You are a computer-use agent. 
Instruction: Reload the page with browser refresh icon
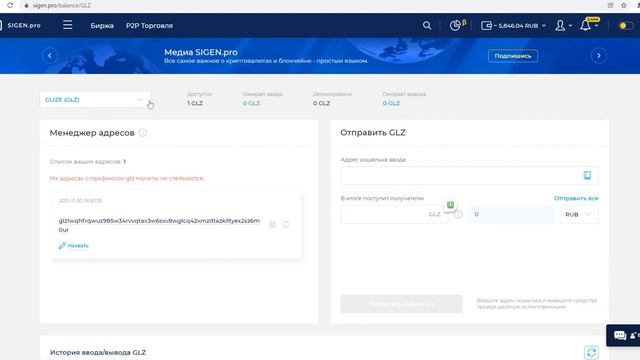[10, 5]
